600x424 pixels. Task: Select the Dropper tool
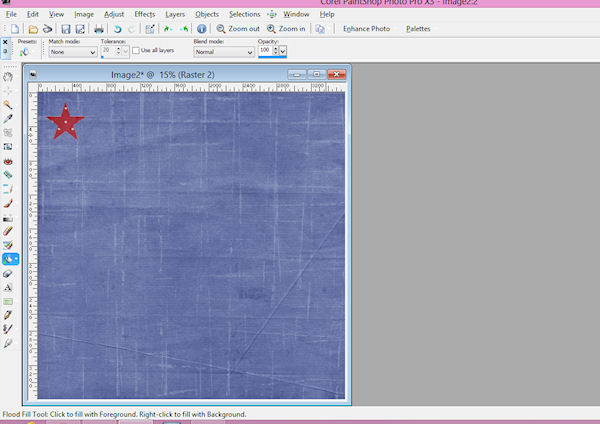(x=8, y=119)
